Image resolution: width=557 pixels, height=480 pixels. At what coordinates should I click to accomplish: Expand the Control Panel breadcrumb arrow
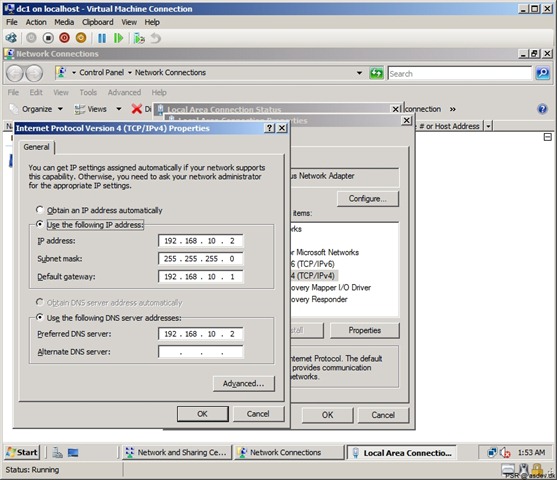coord(130,72)
